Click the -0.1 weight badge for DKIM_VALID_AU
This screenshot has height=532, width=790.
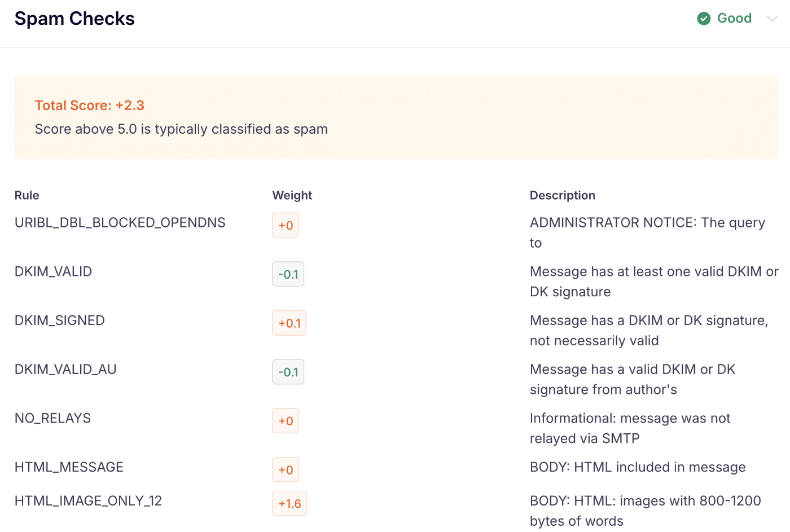(x=288, y=372)
